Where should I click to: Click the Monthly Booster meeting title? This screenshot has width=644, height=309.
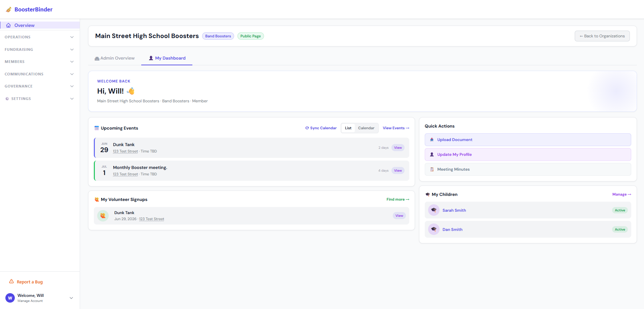(x=140, y=168)
